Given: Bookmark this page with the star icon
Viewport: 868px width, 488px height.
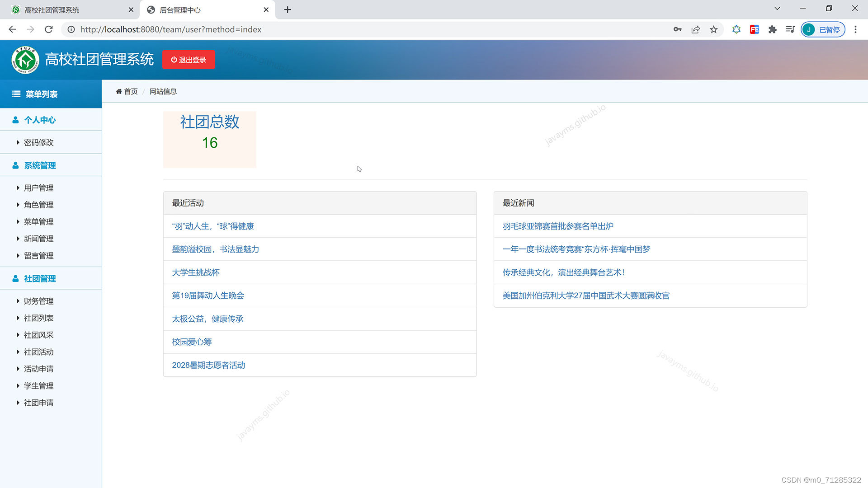Looking at the screenshot, I should tap(713, 29).
